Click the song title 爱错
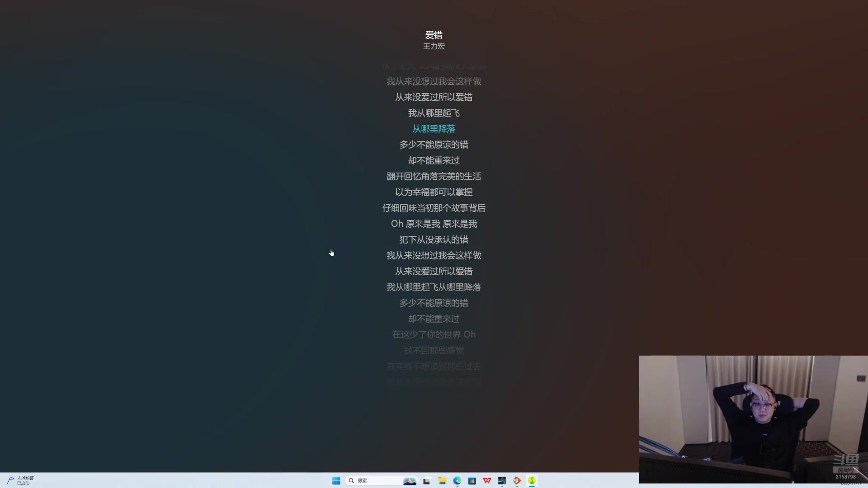This screenshot has width=868, height=488. coord(434,35)
